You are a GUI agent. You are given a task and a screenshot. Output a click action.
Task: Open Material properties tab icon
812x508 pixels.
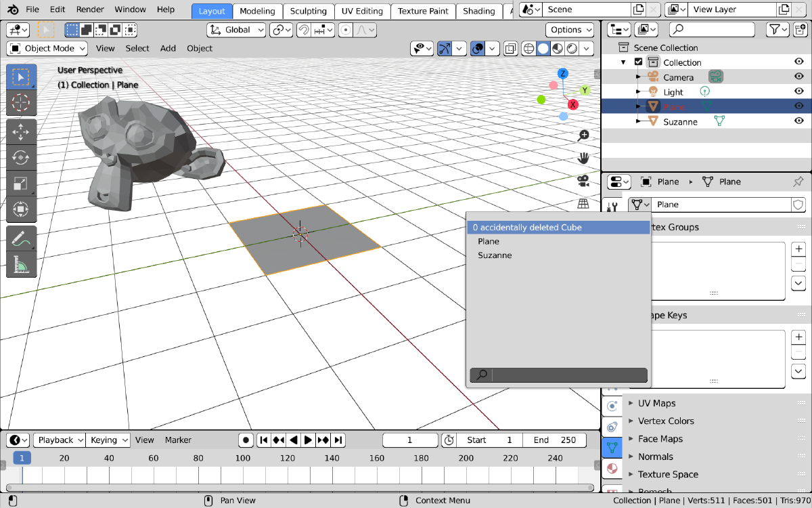point(612,468)
